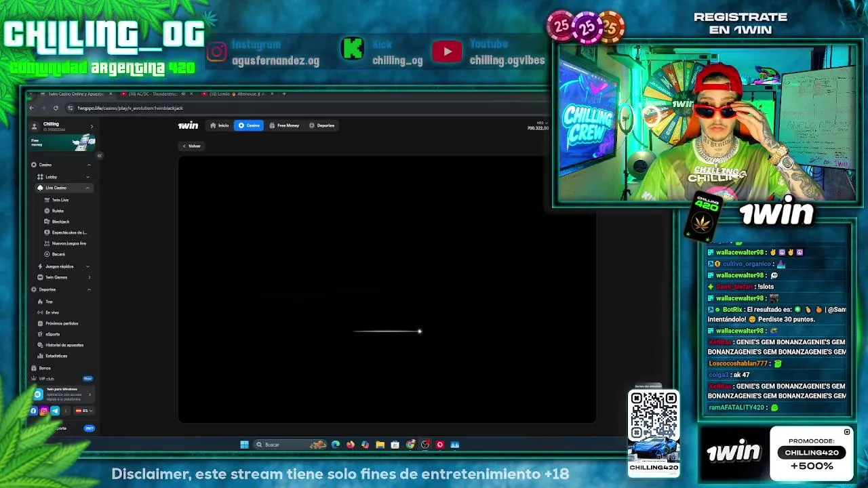Open En vivo sports section

(52, 312)
